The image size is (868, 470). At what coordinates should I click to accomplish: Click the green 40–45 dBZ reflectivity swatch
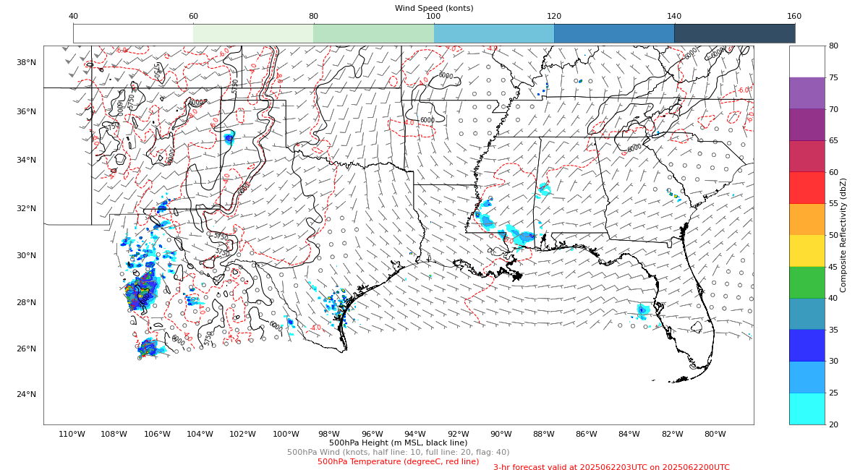pyautogui.click(x=807, y=282)
